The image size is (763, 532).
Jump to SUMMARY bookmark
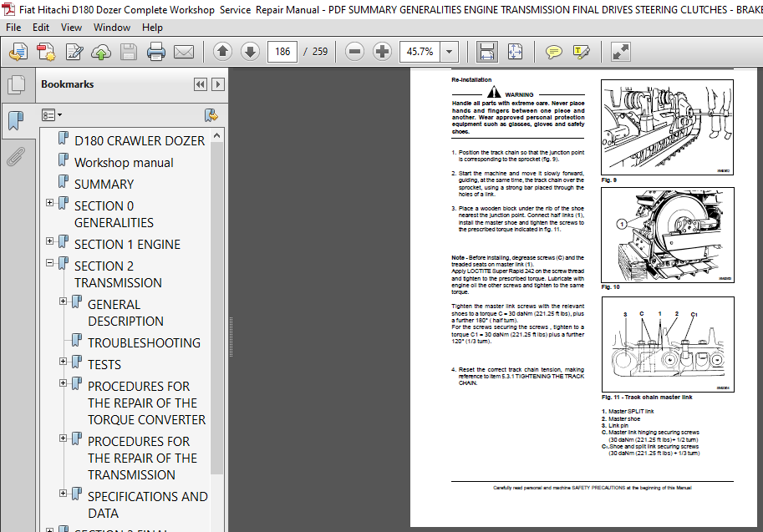tap(104, 185)
